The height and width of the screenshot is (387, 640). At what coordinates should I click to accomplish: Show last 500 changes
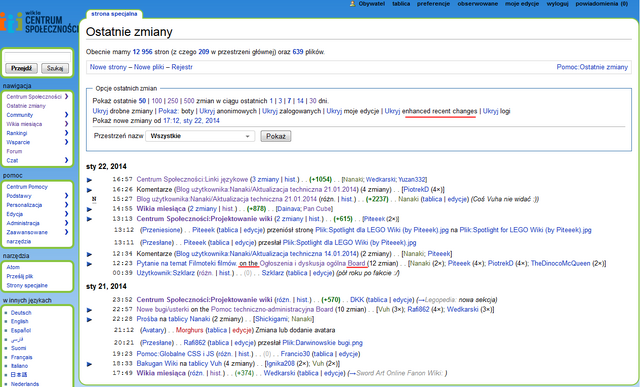[189, 101]
